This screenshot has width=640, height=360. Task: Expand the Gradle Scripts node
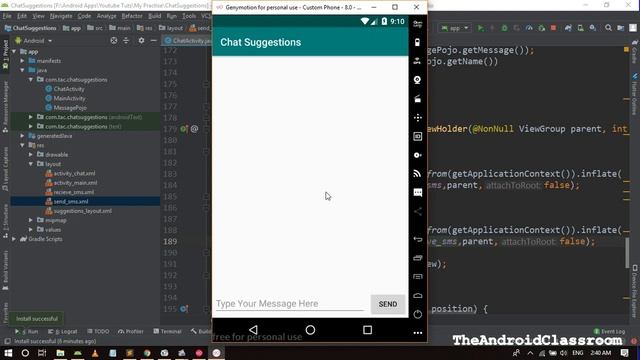click(14, 239)
